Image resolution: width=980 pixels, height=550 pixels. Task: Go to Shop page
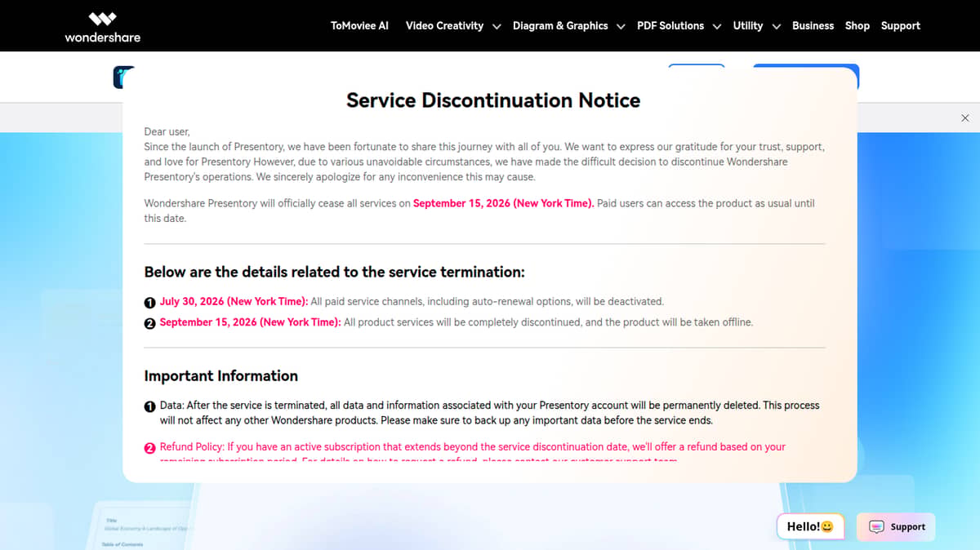coord(857,25)
